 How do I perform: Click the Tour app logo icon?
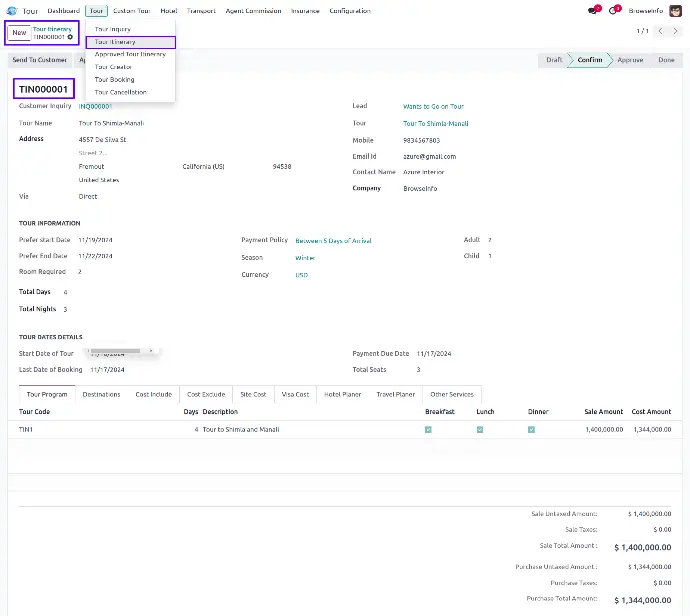(12, 10)
